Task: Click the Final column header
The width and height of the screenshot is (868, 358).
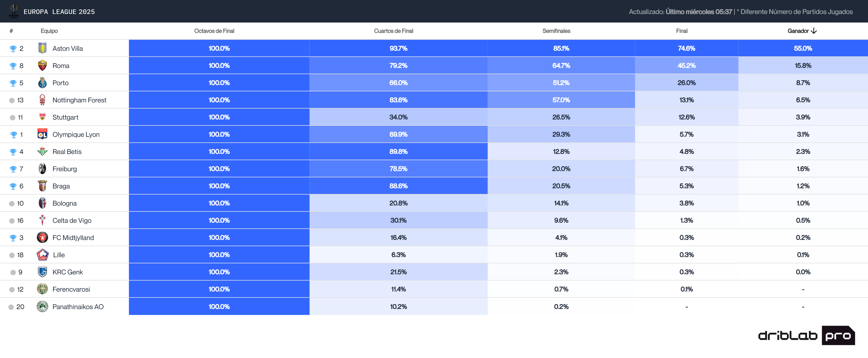Action: click(x=681, y=31)
